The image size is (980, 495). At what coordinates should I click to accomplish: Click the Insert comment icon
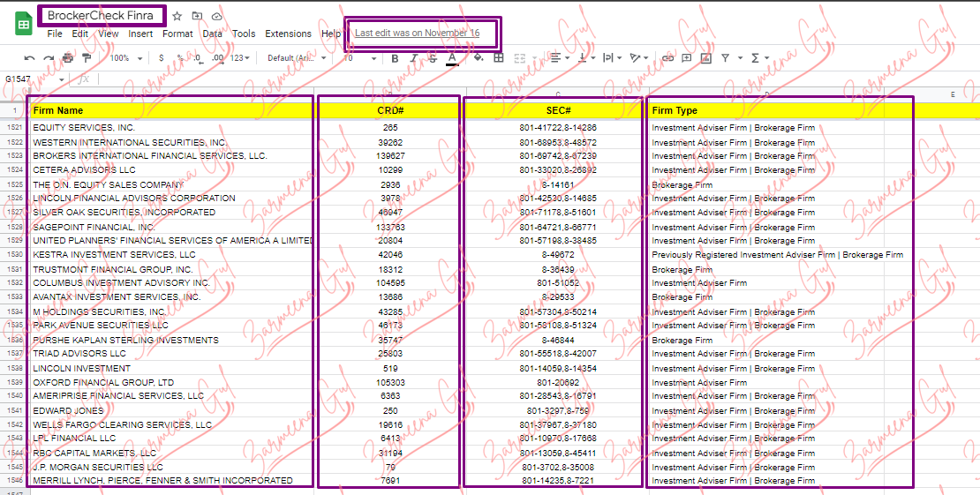click(x=686, y=58)
